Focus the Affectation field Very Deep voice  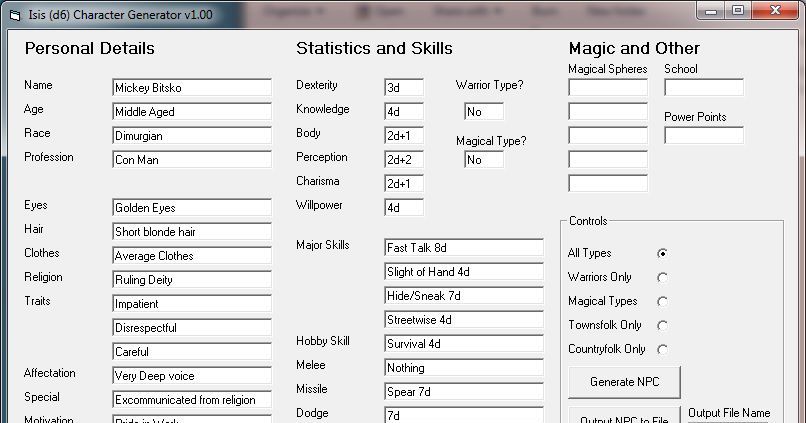click(192, 376)
